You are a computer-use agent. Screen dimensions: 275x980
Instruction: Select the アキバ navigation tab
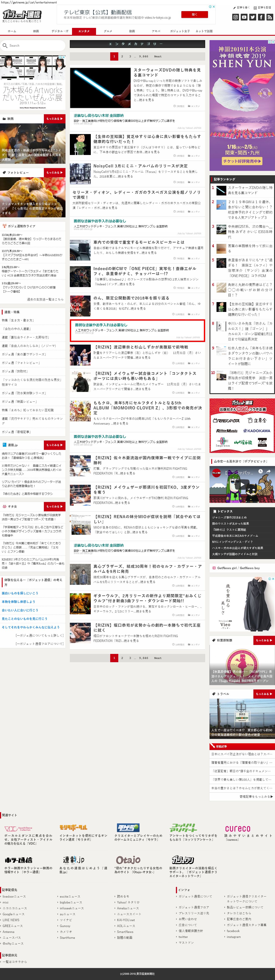coord(156,31)
